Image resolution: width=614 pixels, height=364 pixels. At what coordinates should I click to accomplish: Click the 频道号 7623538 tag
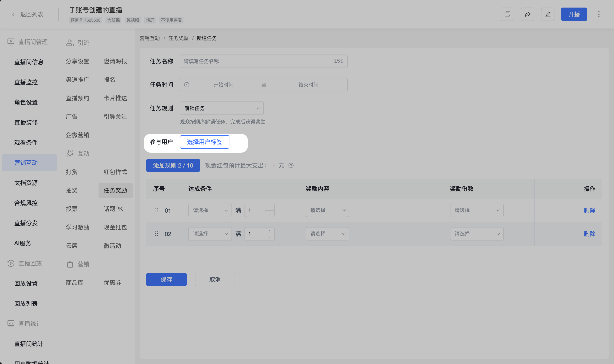click(x=85, y=20)
